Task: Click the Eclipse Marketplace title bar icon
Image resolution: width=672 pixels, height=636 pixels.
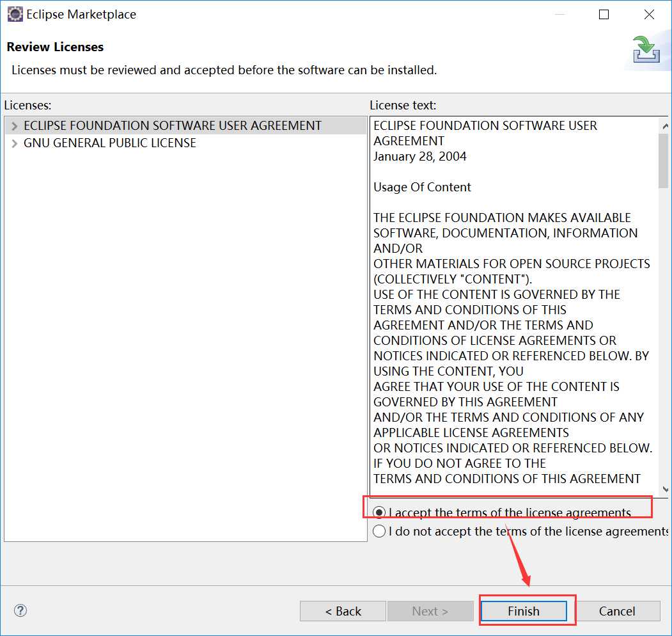Action: [x=15, y=14]
